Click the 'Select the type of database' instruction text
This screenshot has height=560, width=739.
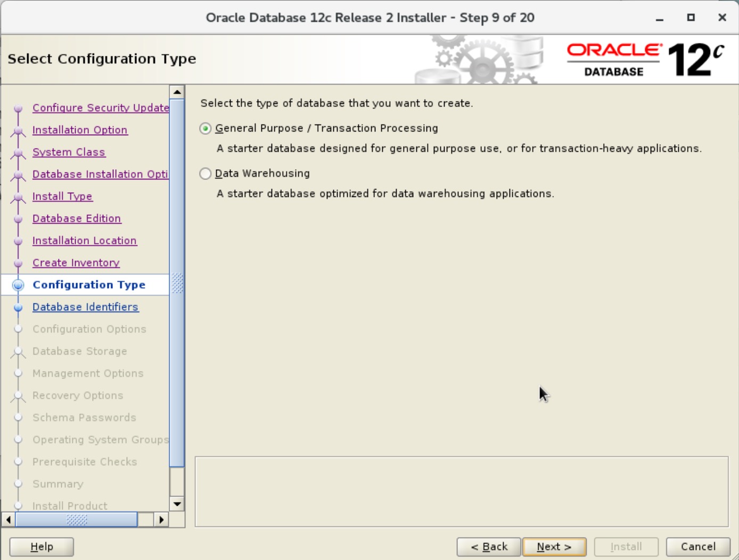(336, 103)
